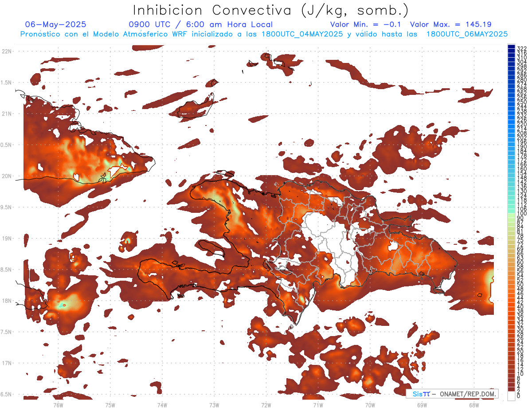Viewport: 532px width, 411px height.
Task: Click the '17N' latitude label
Action: coord(7,363)
